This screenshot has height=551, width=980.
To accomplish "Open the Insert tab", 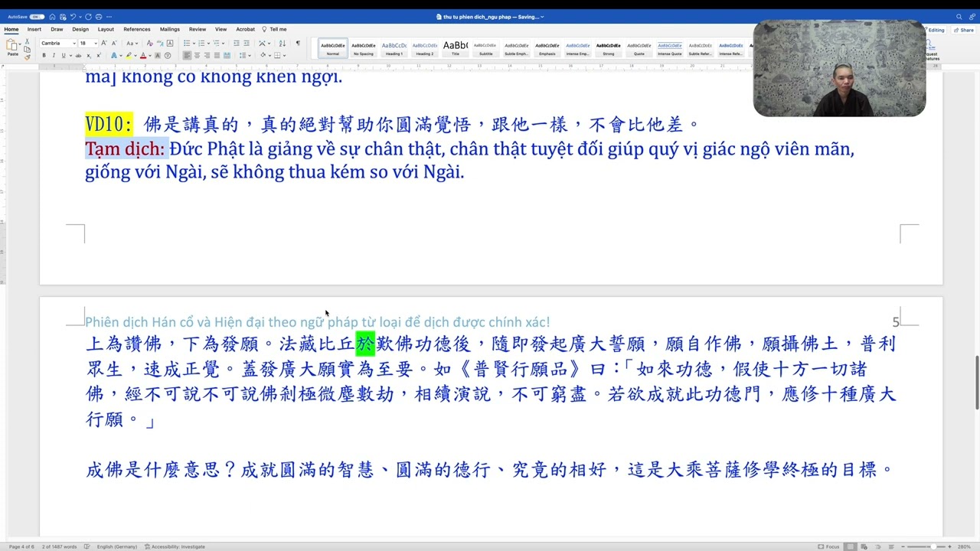I will pyautogui.click(x=34, y=29).
